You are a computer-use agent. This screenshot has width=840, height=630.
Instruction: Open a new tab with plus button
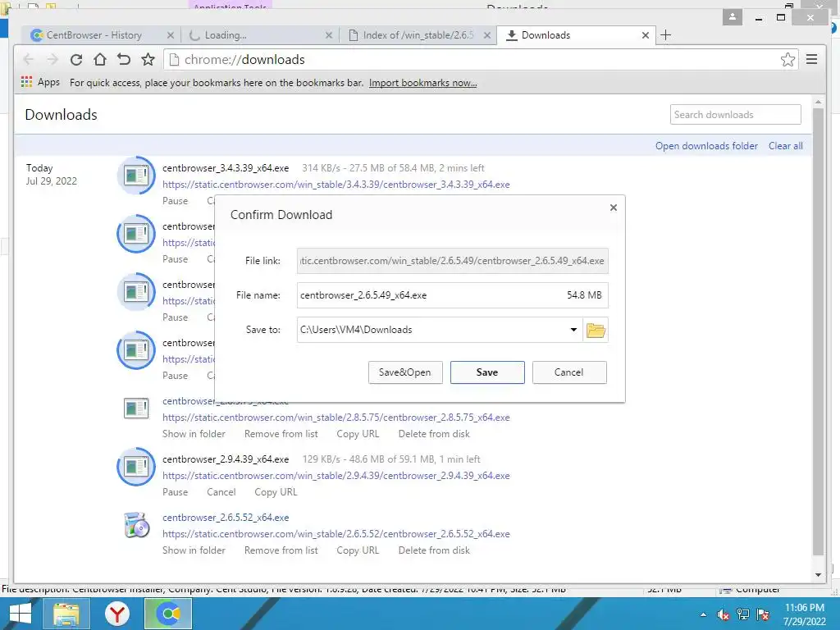click(665, 34)
